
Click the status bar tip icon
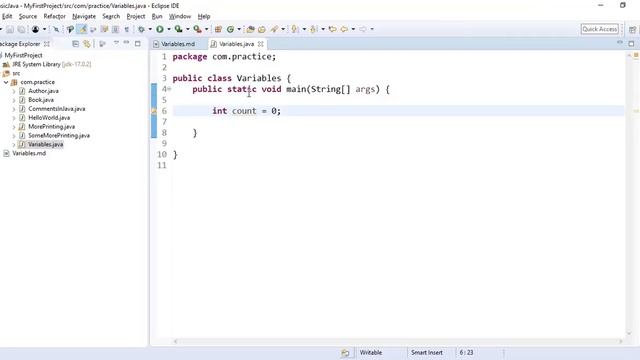[x=345, y=353]
